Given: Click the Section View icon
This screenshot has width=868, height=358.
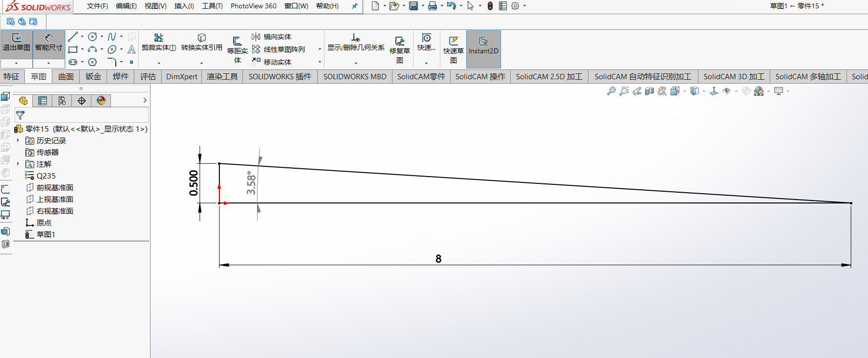Looking at the screenshot, I should pos(650,91).
